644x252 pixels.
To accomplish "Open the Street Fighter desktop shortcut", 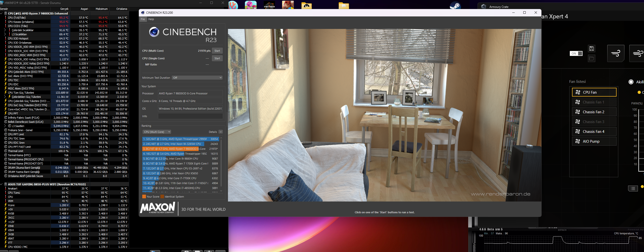I will click(270, 5).
